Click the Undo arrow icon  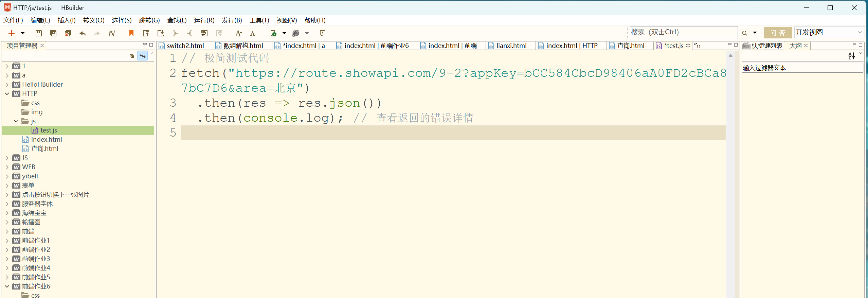pyautogui.click(x=83, y=33)
